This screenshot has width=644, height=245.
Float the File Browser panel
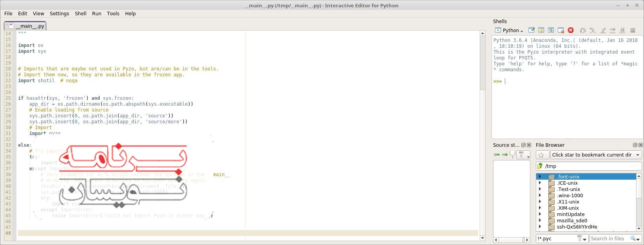click(635, 145)
